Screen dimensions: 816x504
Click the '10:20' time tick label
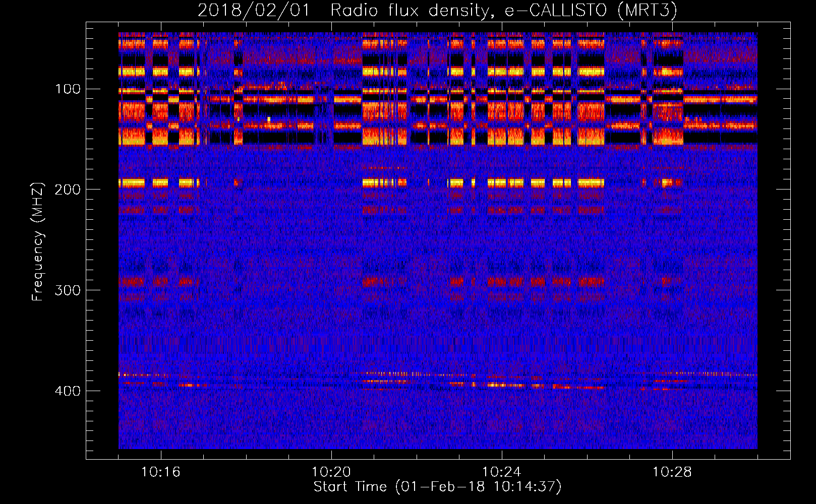pos(331,472)
